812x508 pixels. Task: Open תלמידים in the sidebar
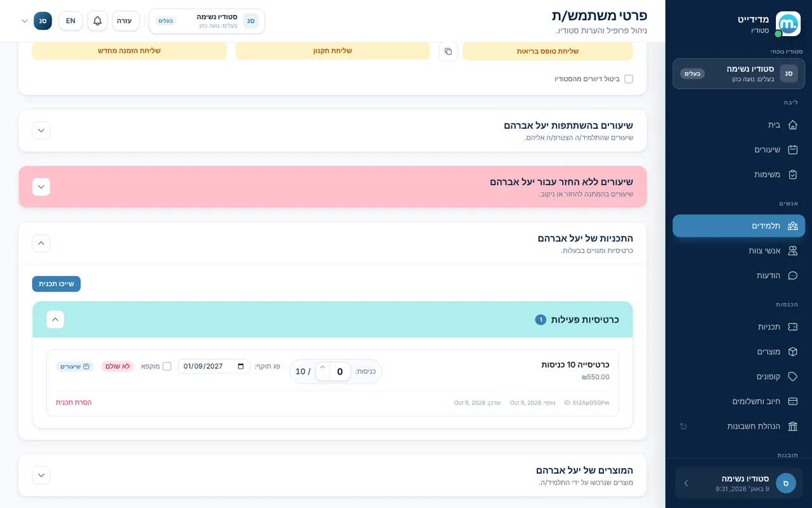point(739,225)
